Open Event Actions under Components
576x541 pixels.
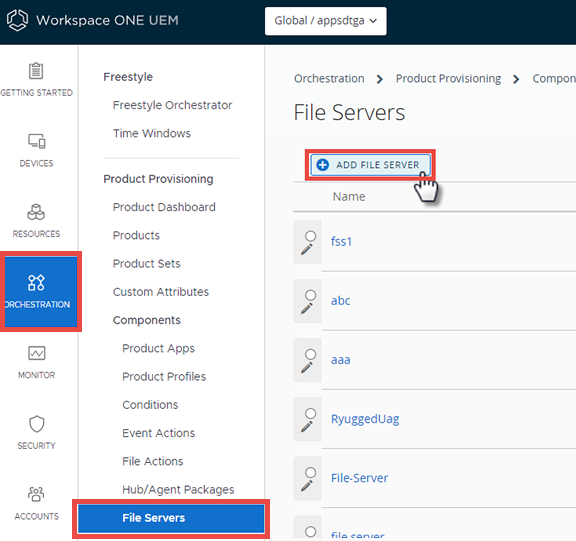coord(158,433)
